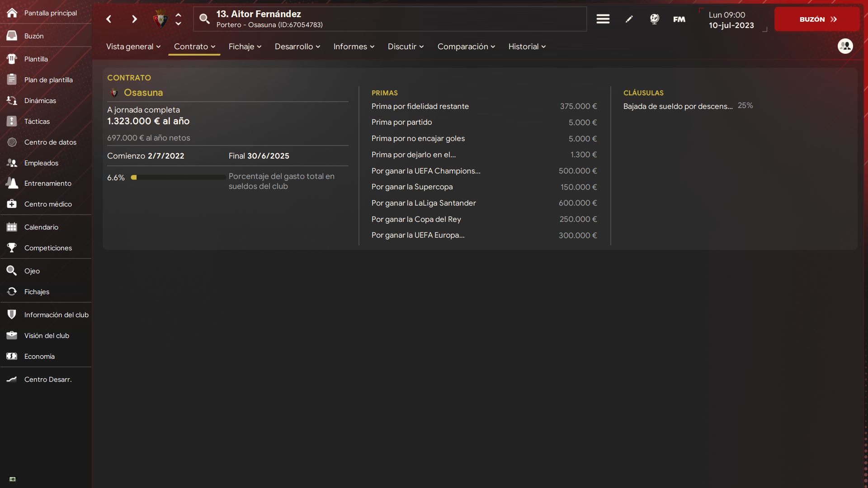Click the wage percentage progress bar

(x=178, y=178)
